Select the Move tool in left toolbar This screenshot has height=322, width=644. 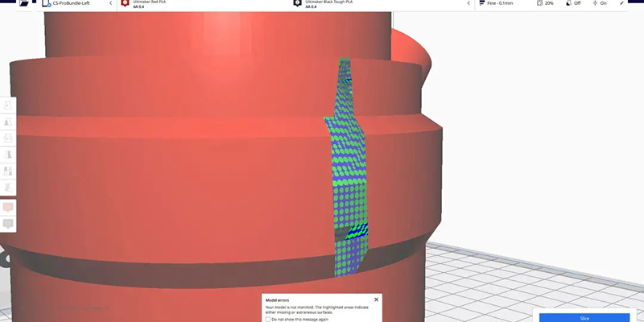tap(8, 105)
